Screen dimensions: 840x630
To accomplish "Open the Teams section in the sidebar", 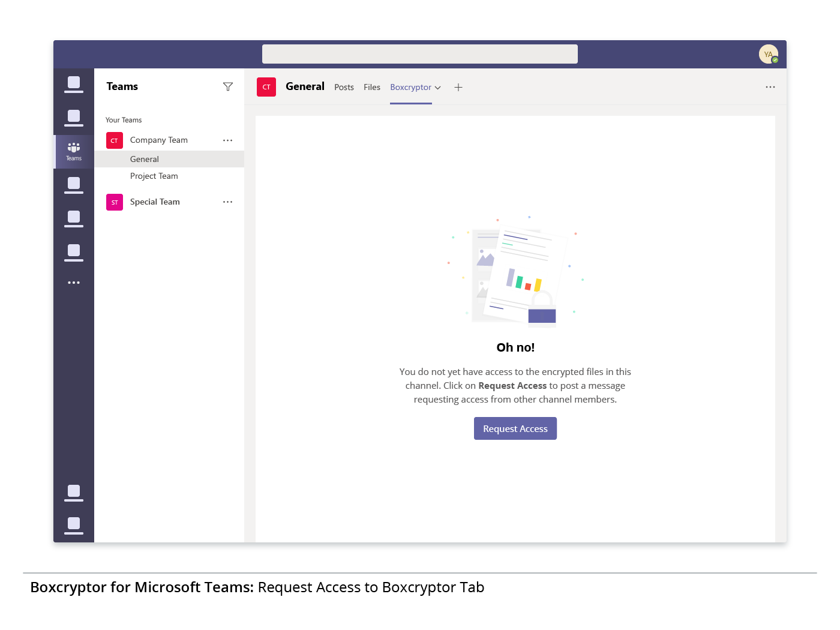I will pos(74,152).
